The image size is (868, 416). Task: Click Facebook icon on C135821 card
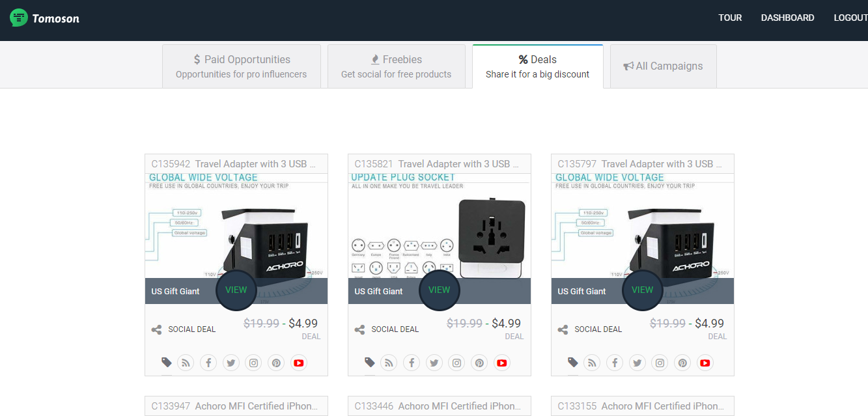coord(411,363)
